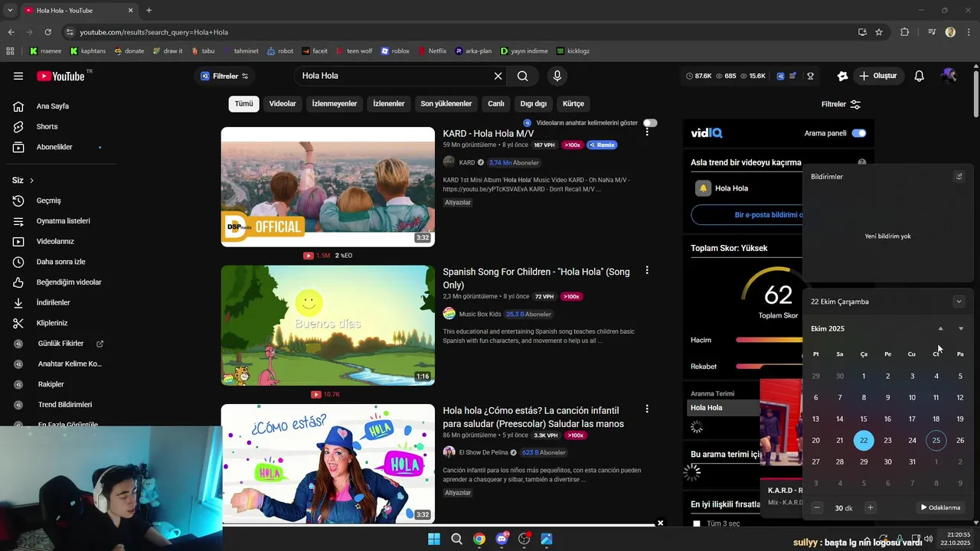Image resolution: width=980 pixels, height=551 pixels.
Task: Click the El Show De Pelina channel avatar
Action: coord(449,452)
